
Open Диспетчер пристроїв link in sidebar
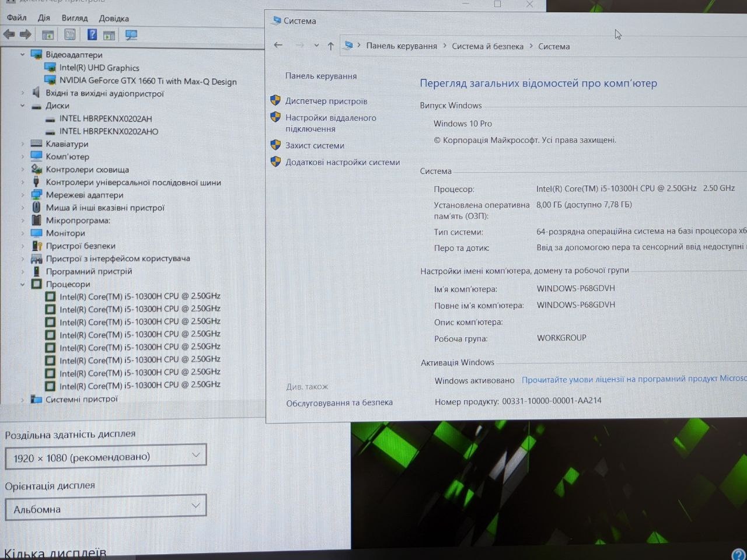click(326, 101)
